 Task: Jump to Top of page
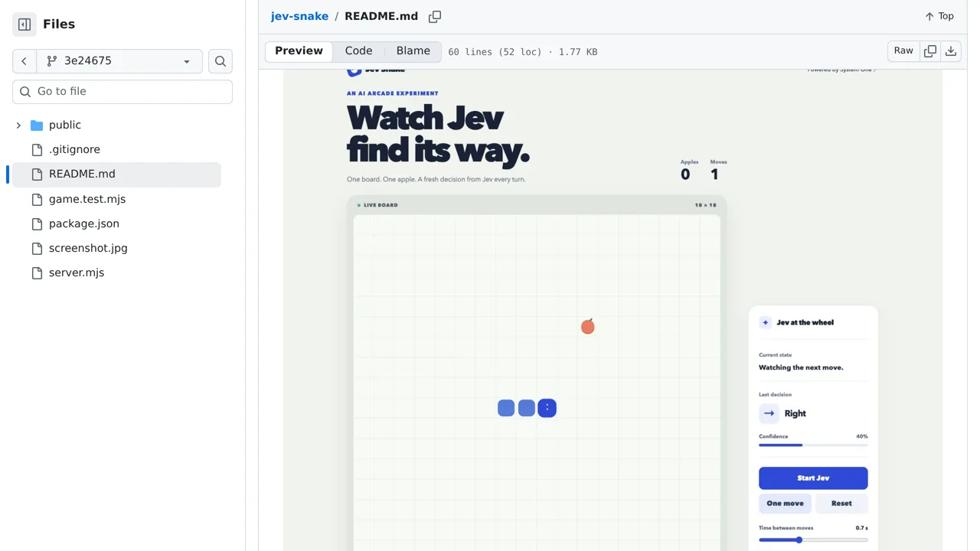tap(939, 16)
